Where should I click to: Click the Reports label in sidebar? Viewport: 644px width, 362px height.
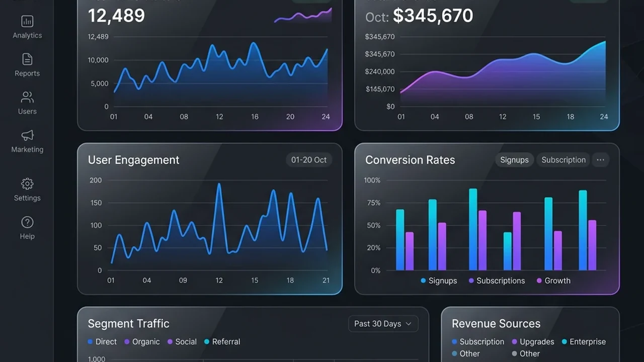[27, 73]
